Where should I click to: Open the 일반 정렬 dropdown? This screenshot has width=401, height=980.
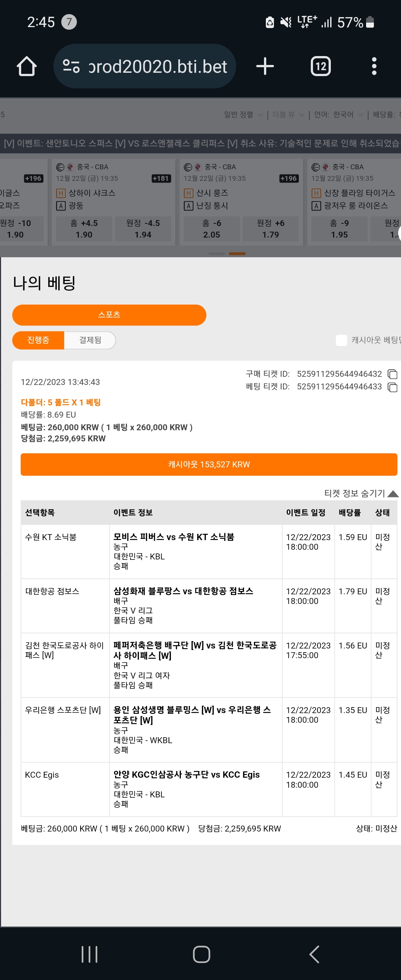pyautogui.click(x=243, y=114)
